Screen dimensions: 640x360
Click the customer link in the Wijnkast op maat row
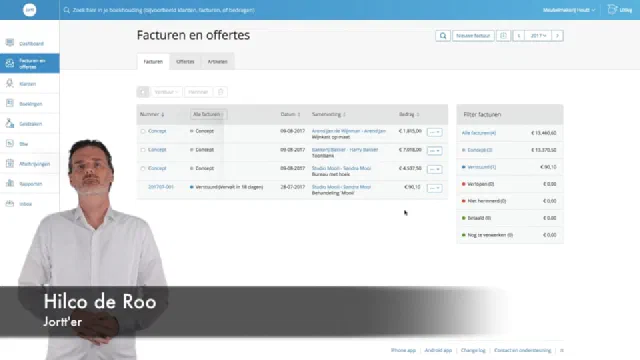point(349,131)
